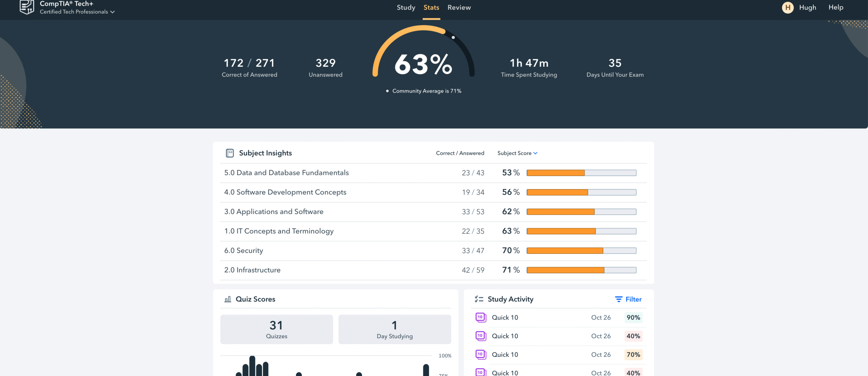This screenshot has width=868, height=376.
Task: Click the Hugh user avatar icon
Action: (x=788, y=7)
